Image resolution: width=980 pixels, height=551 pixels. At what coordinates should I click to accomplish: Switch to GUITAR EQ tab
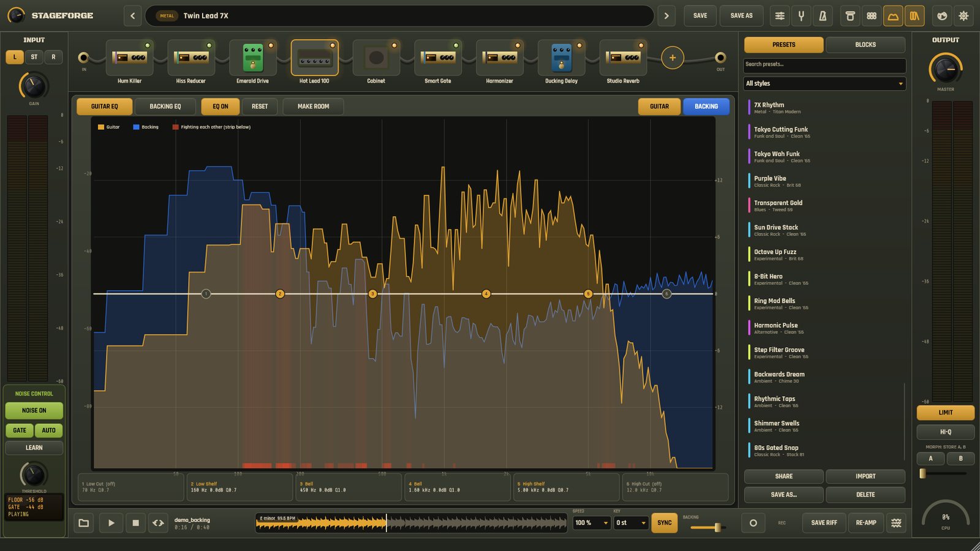104,107
